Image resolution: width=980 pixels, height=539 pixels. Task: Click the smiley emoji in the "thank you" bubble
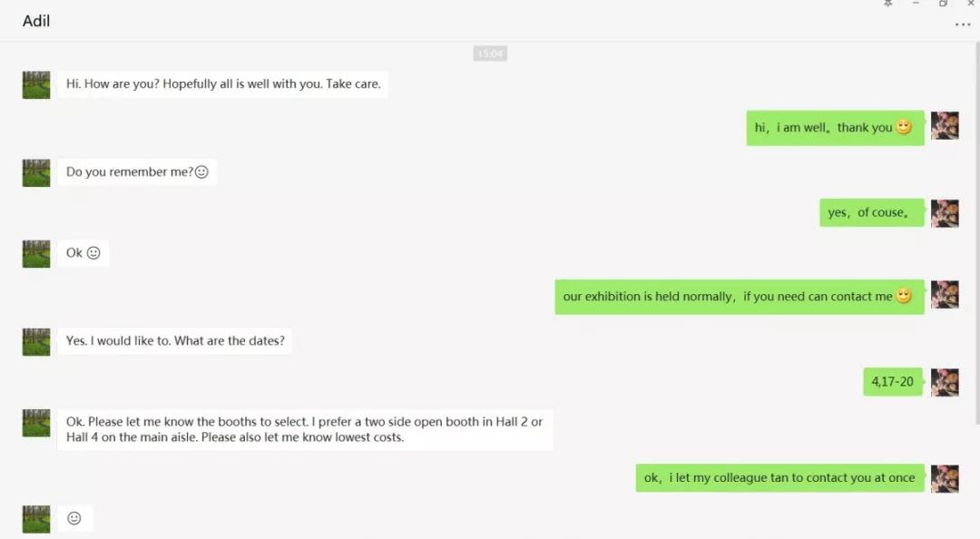904,128
